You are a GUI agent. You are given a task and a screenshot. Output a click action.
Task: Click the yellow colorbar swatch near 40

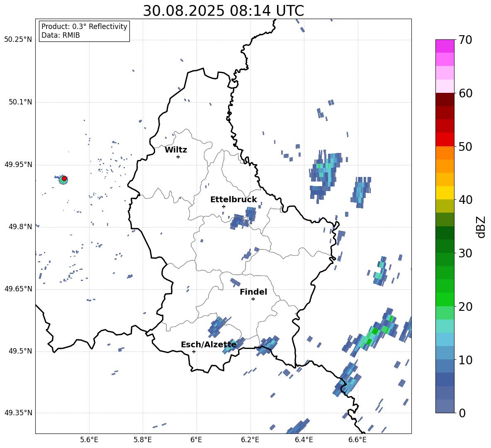(445, 193)
